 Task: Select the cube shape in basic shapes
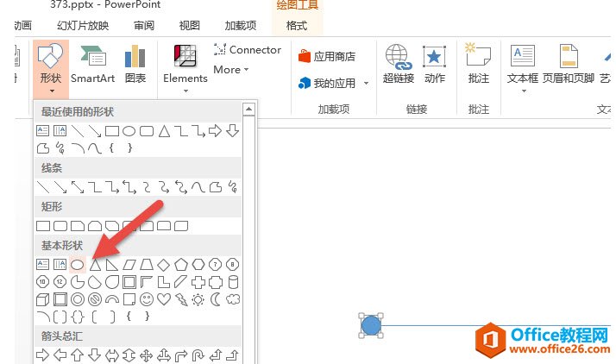(43, 299)
